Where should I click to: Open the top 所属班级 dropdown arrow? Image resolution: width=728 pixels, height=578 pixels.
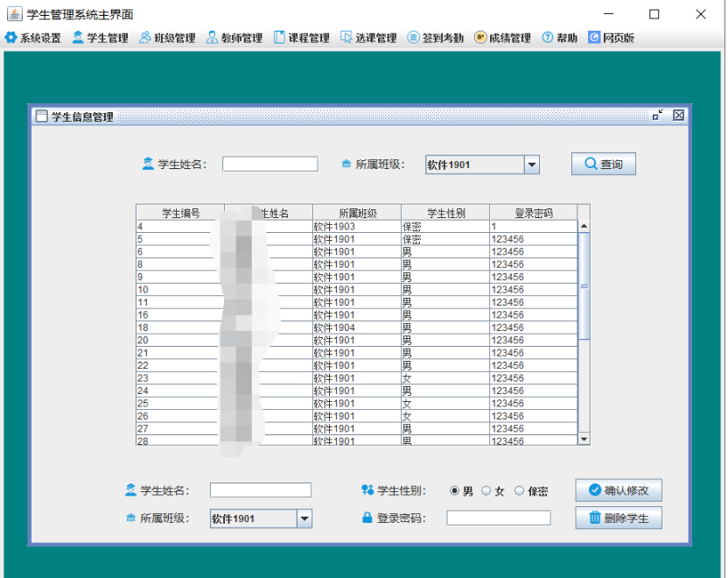[532, 165]
